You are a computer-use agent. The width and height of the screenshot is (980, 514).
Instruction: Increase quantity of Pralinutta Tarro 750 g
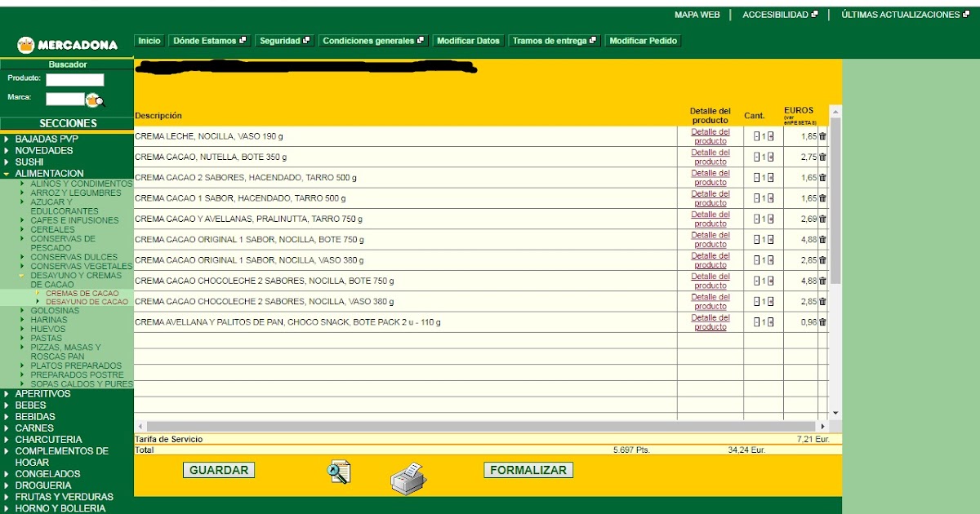(770, 219)
